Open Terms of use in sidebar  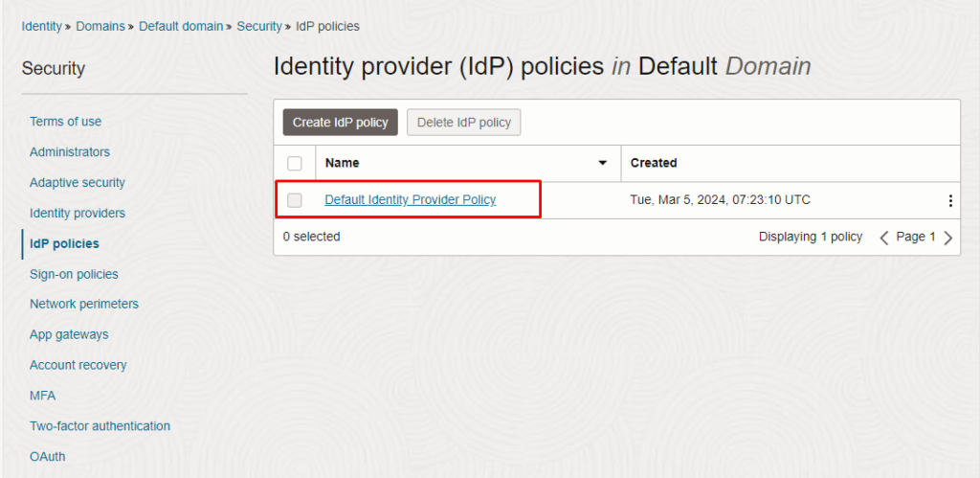(x=66, y=122)
